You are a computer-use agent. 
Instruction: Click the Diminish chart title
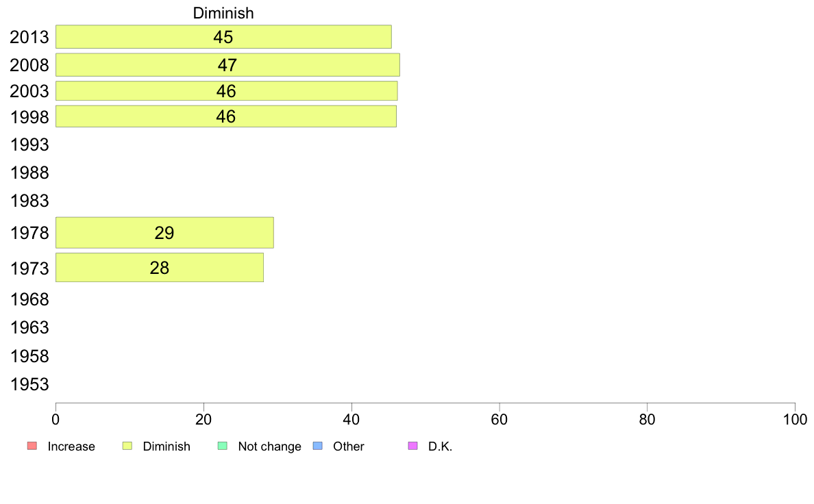223,13
